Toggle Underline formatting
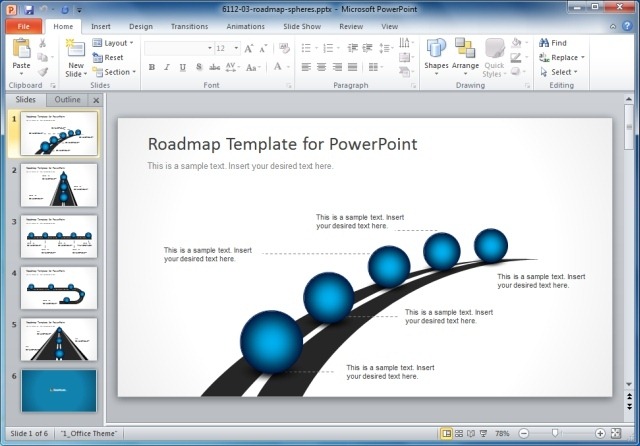Screen dimensions: 640x446 182,67
